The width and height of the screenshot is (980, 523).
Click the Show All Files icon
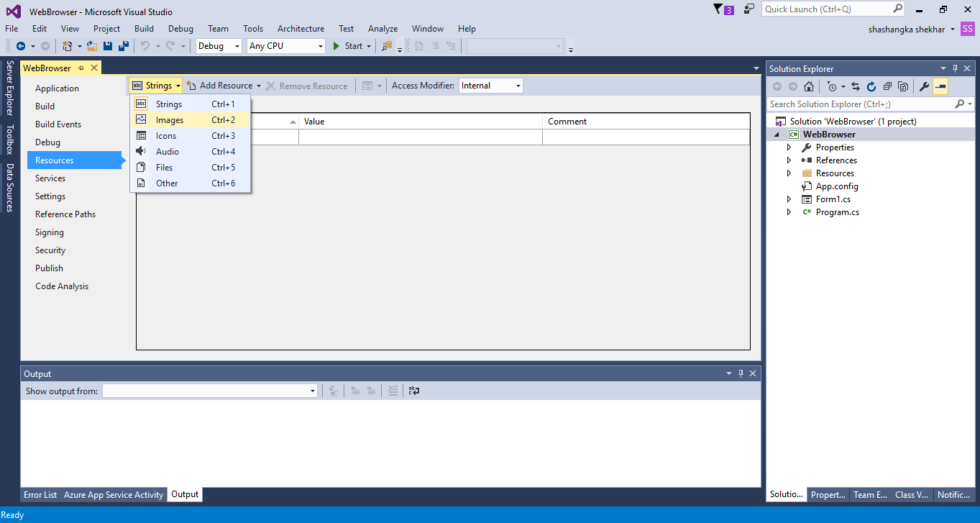coord(903,86)
